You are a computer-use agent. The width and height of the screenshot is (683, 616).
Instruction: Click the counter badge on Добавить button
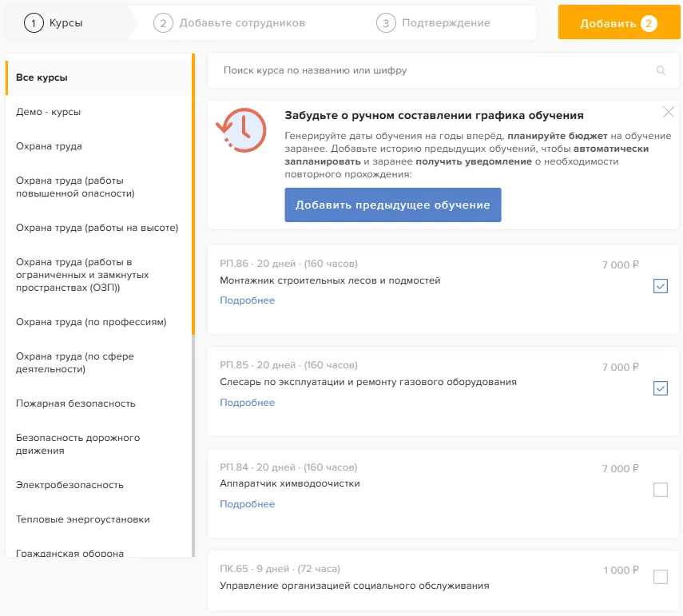tap(648, 23)
